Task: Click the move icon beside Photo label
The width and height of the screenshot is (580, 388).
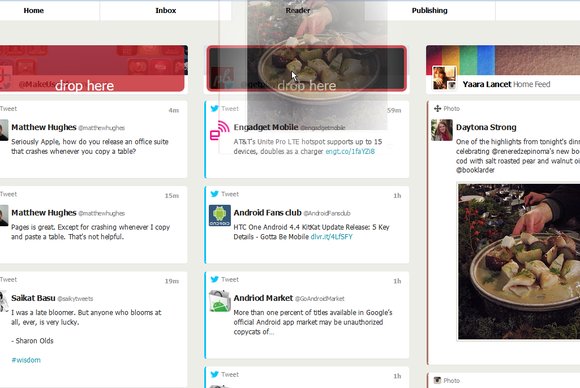Action: click(x=437, y=108)
